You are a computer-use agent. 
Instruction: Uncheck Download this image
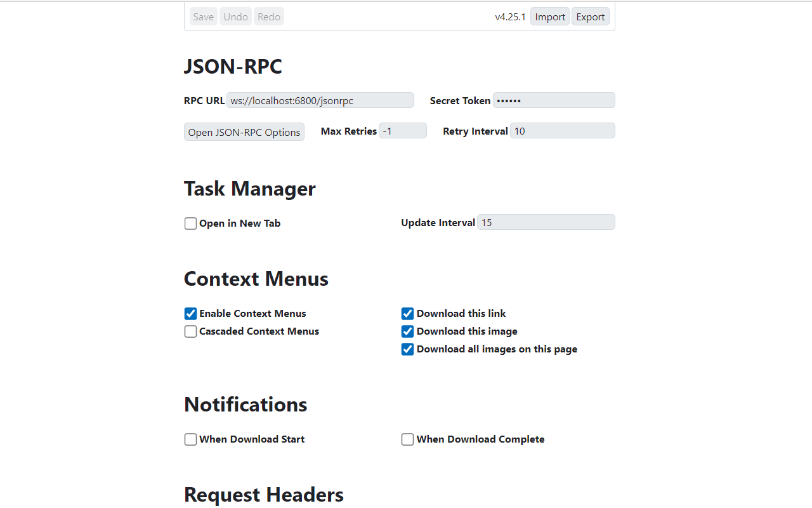click(407, 331)
